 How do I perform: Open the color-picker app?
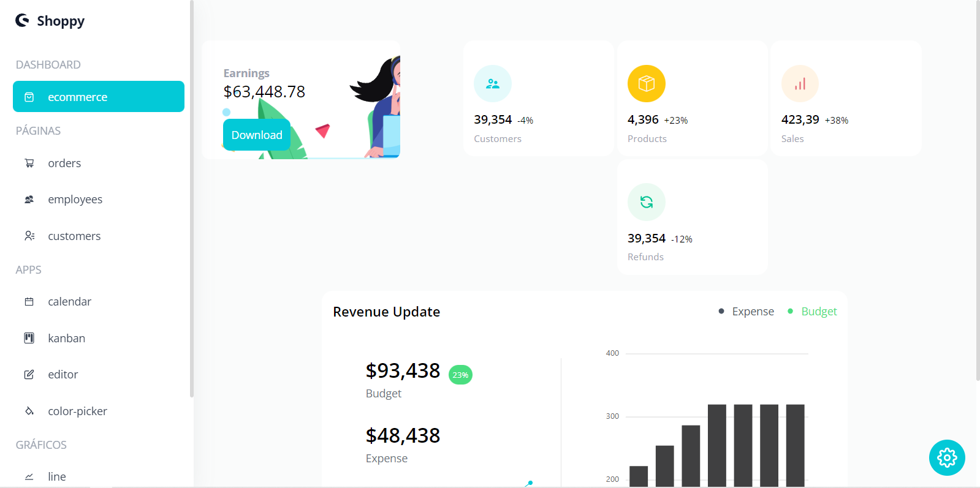coord(99,411)
